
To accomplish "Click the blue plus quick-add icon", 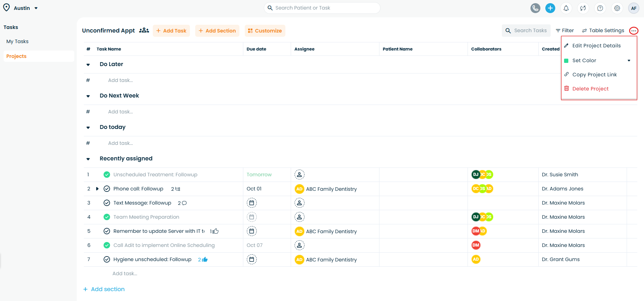I will 550,8.
